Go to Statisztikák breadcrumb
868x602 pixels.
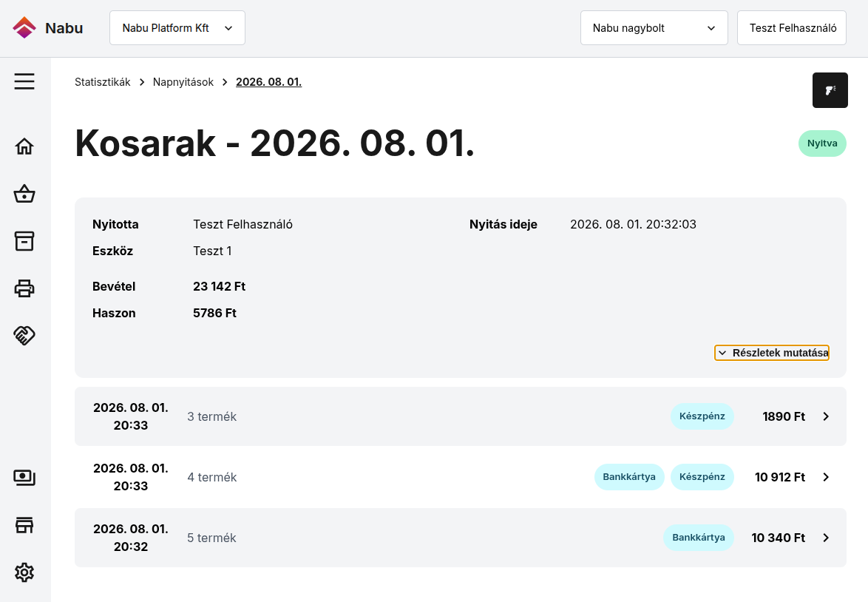click(x=103, y=82)
